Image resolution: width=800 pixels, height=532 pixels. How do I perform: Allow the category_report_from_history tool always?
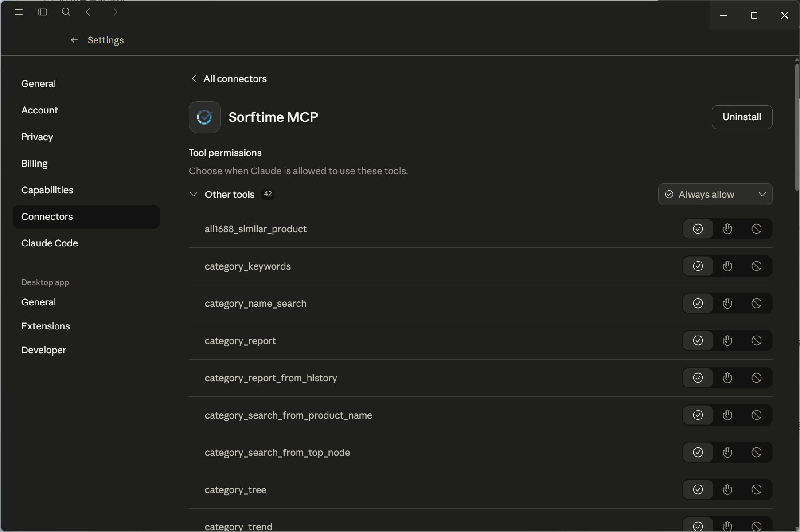pos(698,378)
